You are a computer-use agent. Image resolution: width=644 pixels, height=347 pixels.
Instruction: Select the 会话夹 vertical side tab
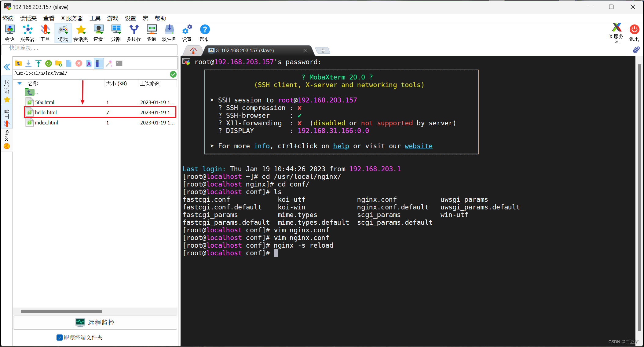7,91
